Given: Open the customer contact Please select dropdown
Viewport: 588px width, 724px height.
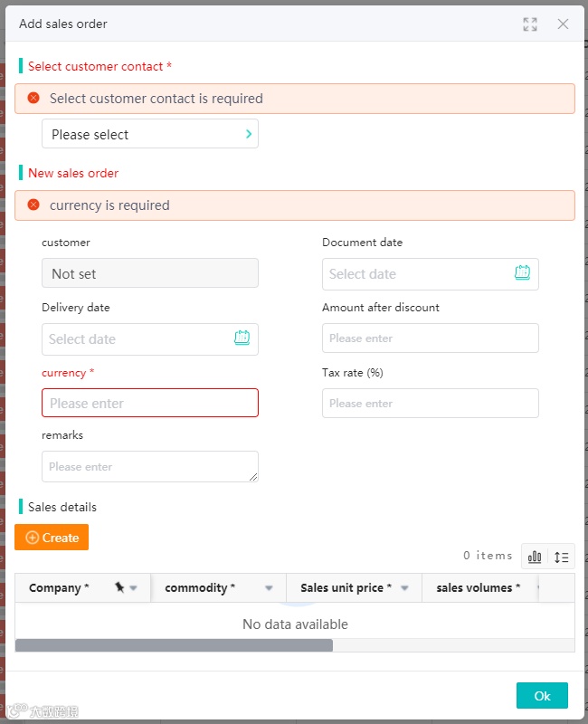Looking at the screenshot, I should point(150,134).
